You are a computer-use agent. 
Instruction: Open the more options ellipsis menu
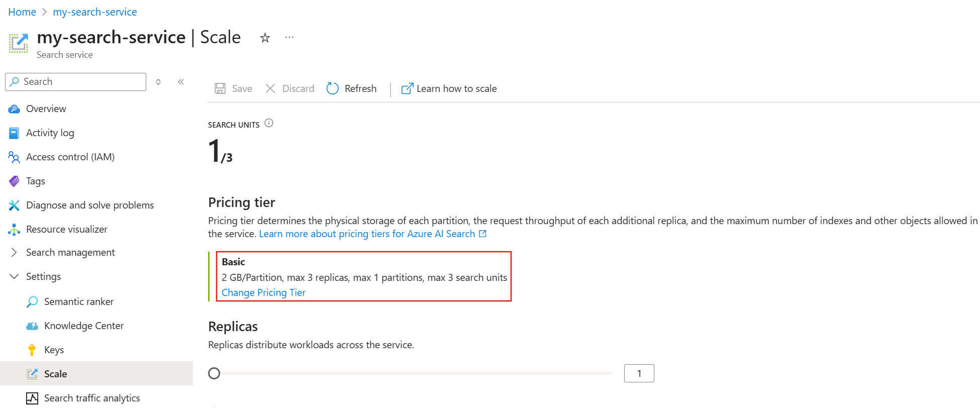tap(289, 37)
